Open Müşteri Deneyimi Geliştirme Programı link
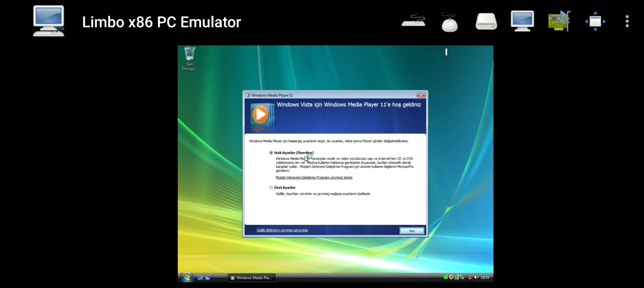Screen dimensions: 644x288 (x=314, y=177)
